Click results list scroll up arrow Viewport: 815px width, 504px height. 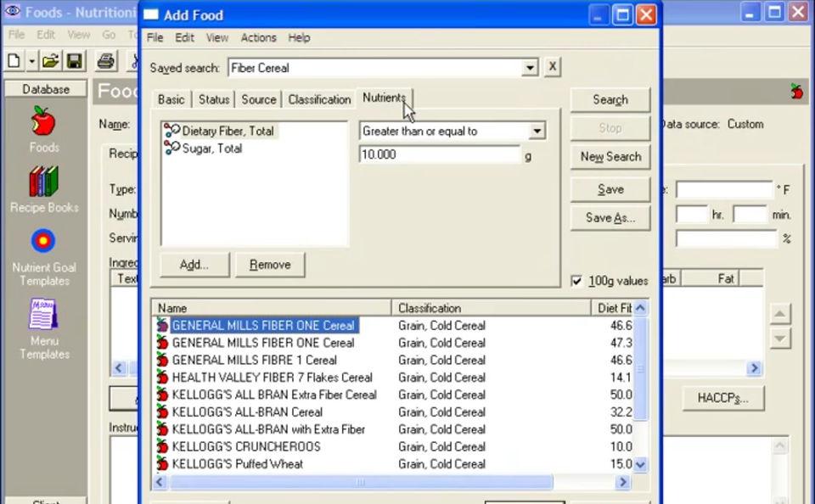coord(640,308)
